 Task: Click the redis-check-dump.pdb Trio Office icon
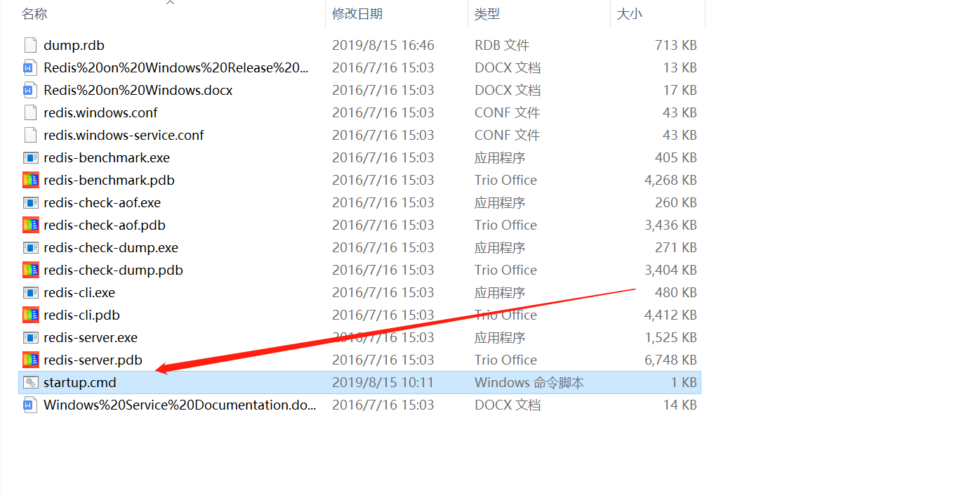[30, 270]
